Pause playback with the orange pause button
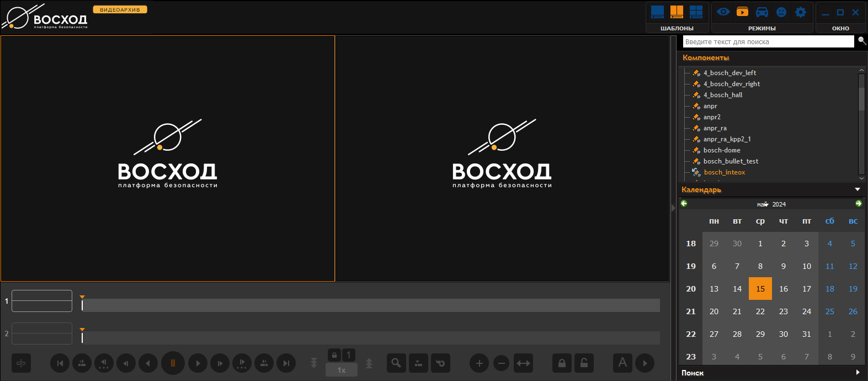This screenshot has width=868, height=381. 173,363
